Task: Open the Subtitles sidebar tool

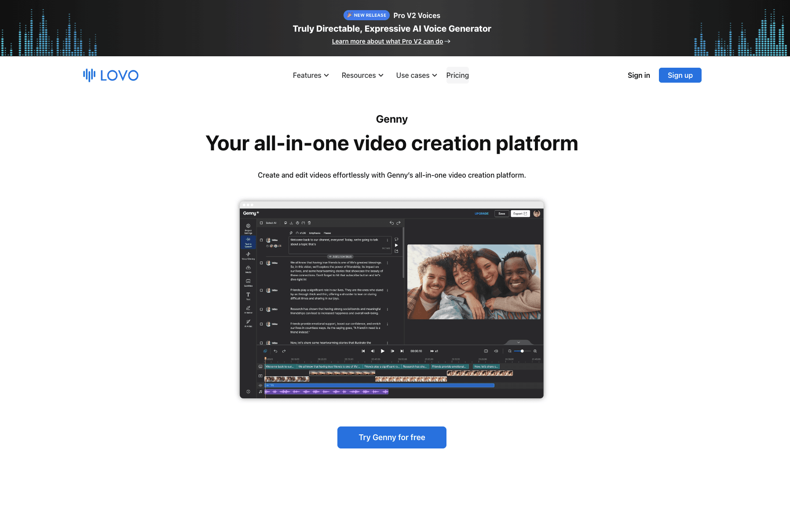Action: [x=248, y=282]
